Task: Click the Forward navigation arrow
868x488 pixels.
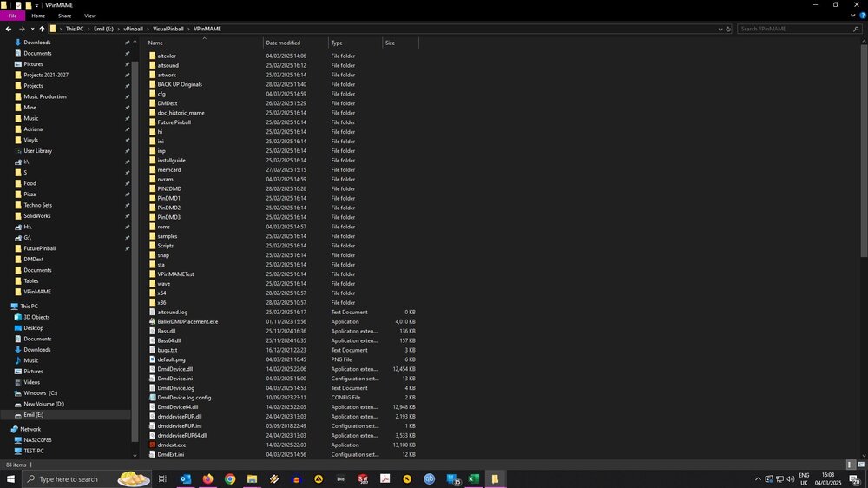Action: click(x=22, y=29)
